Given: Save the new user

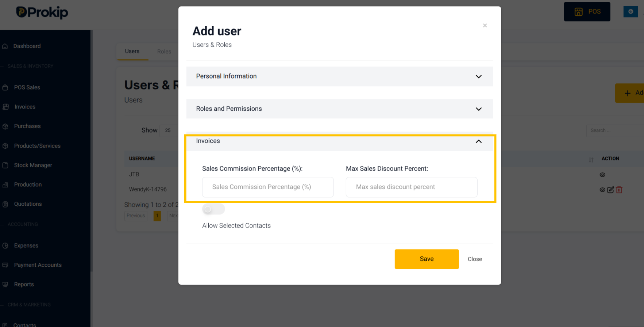Looking at the screenshot, I should pos(427,259).
